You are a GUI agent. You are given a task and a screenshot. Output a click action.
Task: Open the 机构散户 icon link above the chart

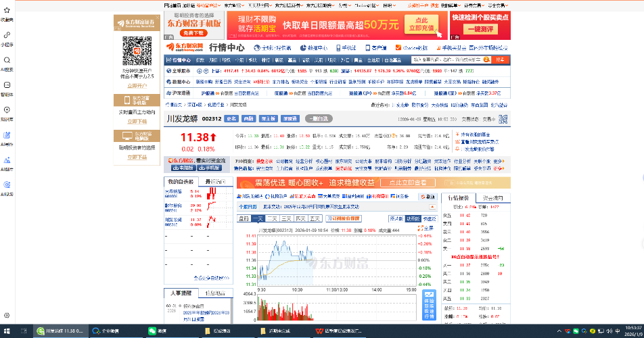(276, 197)
